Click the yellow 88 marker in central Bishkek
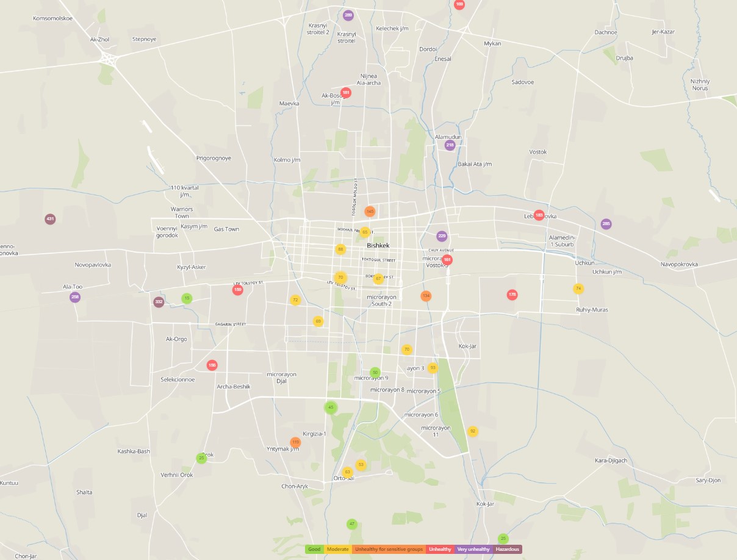The image size is (737, 560). click(340, 249)
